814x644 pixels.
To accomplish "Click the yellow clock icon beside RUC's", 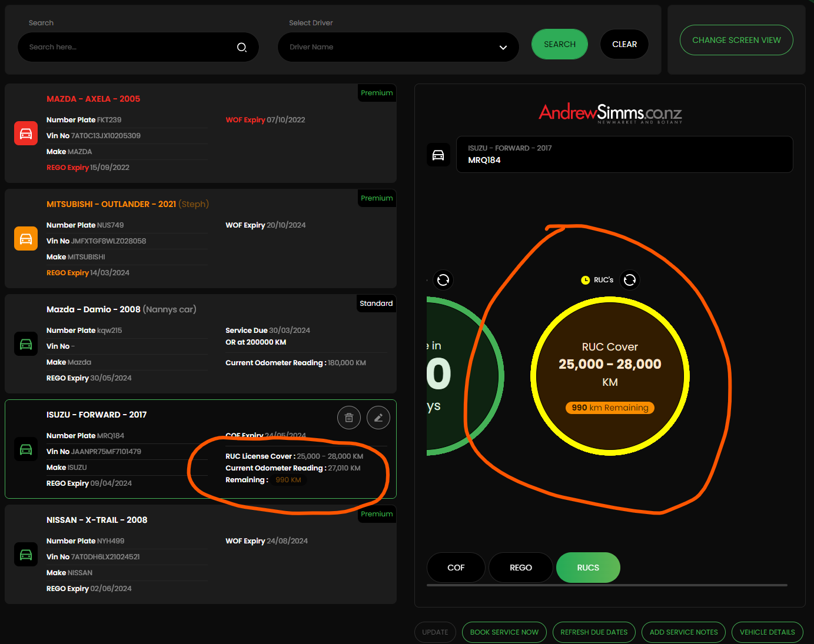I will (x=585, y=280).
